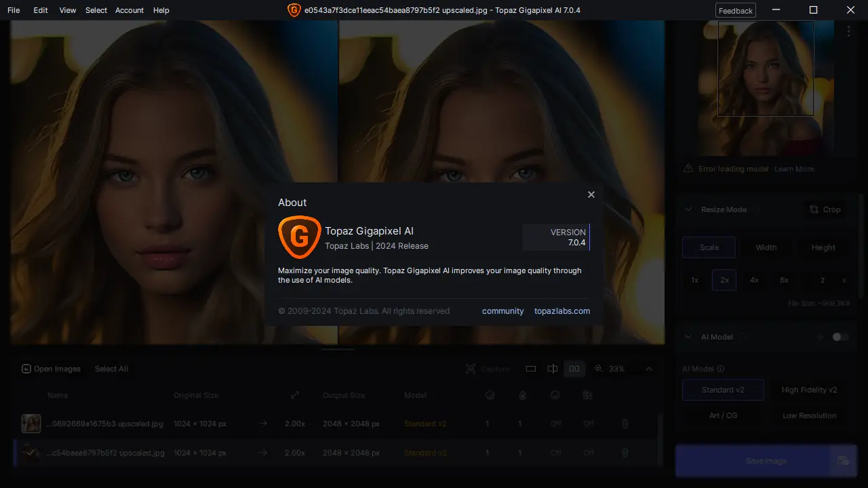Toggle the AI Model switch
The width and height of the screenshot is (868, 488).
pos(840,337)
